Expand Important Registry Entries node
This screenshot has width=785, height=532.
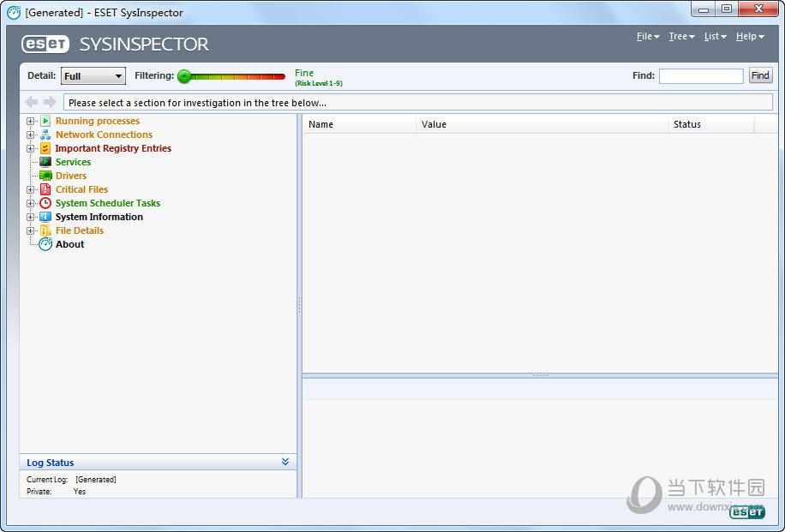[x=31, y=149]
